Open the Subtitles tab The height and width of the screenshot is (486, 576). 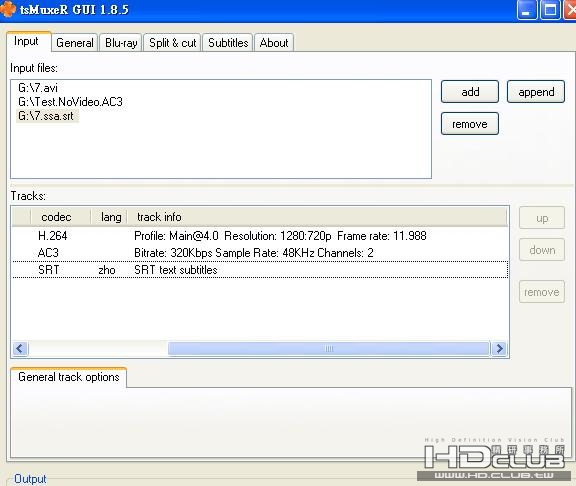[228, 43]
